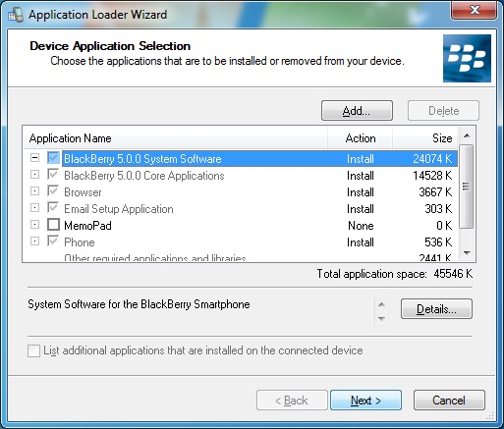
Task: Click the 303 K size value
Action: point(438,209)
